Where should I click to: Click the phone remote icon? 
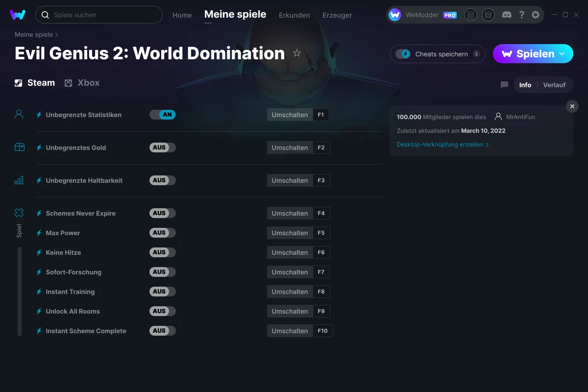[470, 15]
